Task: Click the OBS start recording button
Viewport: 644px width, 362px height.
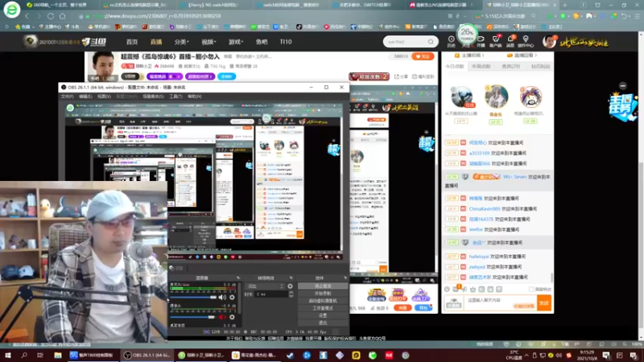Action: click(x=323, y=294)
